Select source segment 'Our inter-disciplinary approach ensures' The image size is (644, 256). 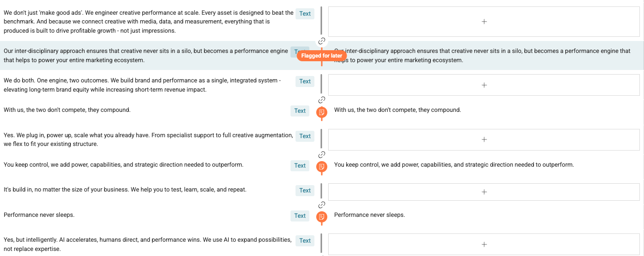[145, 55]
